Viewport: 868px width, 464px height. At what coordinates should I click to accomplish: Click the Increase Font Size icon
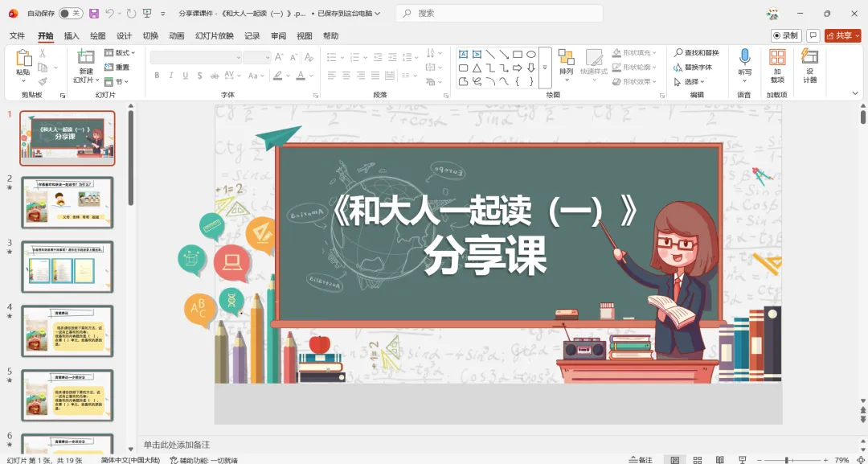(x=279, y=57)
